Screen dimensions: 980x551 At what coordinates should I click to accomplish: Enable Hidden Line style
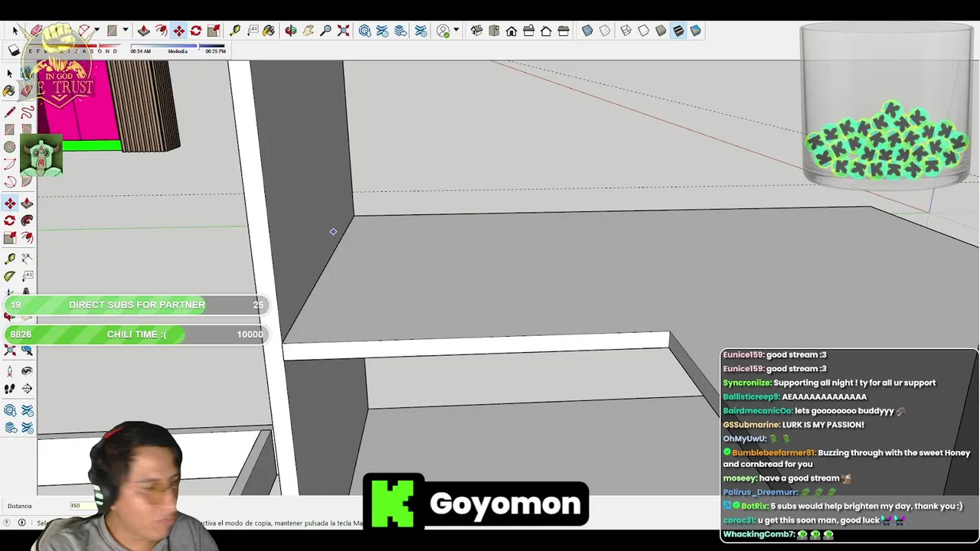click(x=643, y=31)
